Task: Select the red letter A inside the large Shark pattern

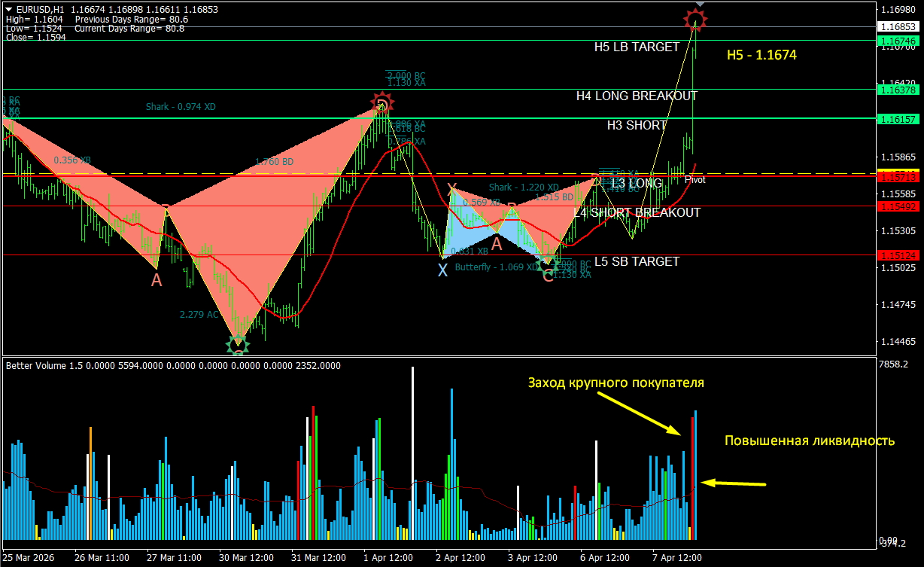Action: coord(156,280)
